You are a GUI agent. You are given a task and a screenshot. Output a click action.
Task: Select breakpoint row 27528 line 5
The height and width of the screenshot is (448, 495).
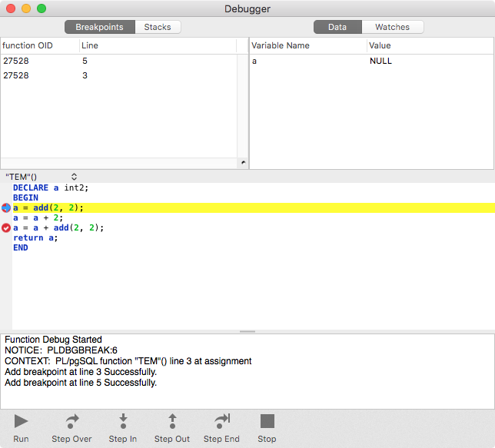pyautogui.click(x=118, y=61)
